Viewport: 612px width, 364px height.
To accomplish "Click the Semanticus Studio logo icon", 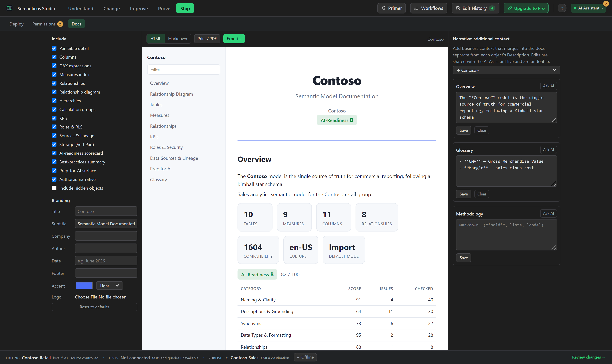I will pyautogui.click(x=9, y=8).
